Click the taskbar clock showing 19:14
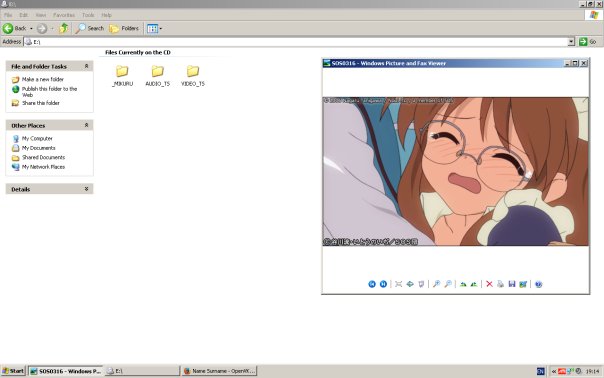Screen dimensions: 604x378 tap(592, 371)
